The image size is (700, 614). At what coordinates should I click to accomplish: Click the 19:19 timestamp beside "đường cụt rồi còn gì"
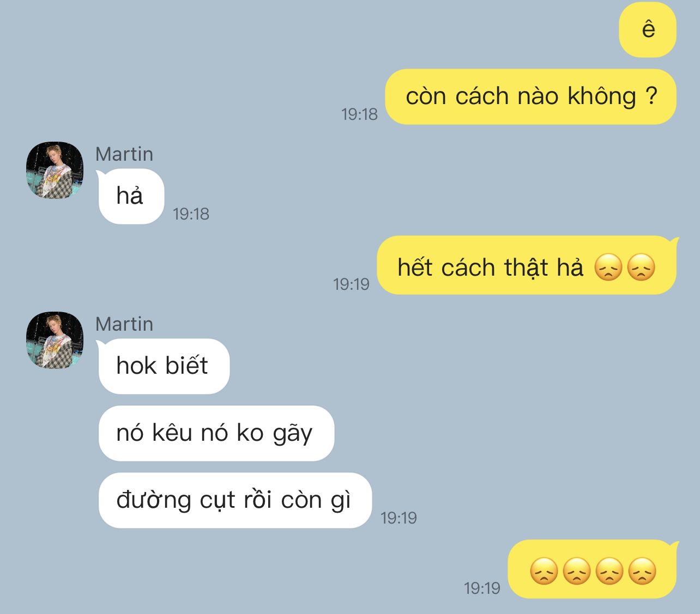point(399,518)
